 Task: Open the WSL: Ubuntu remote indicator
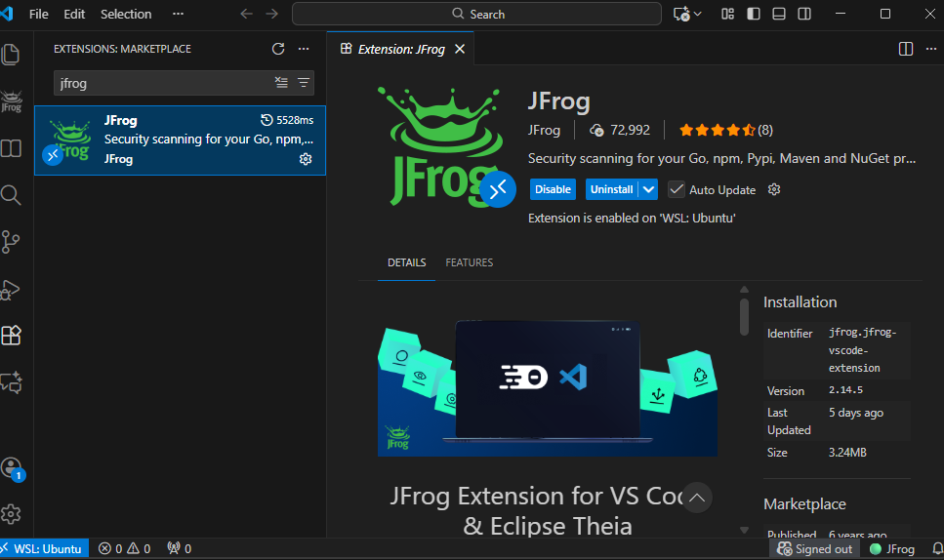pos(45,548)
